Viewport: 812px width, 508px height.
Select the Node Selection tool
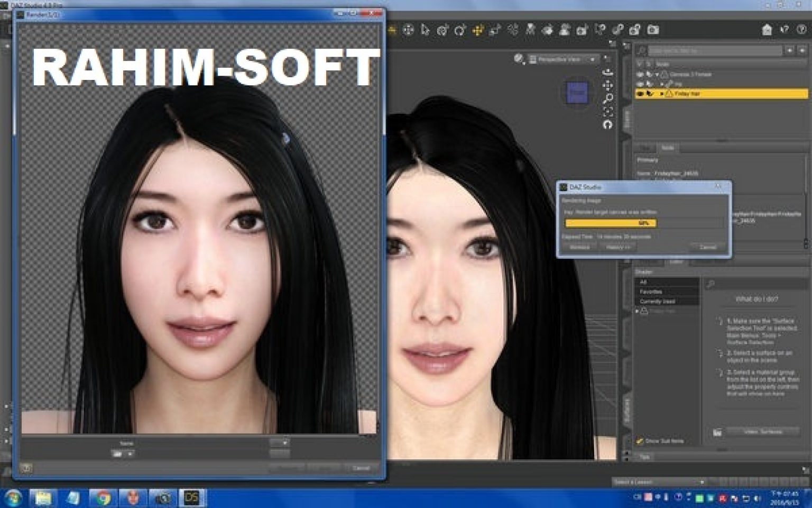(425, 30)
